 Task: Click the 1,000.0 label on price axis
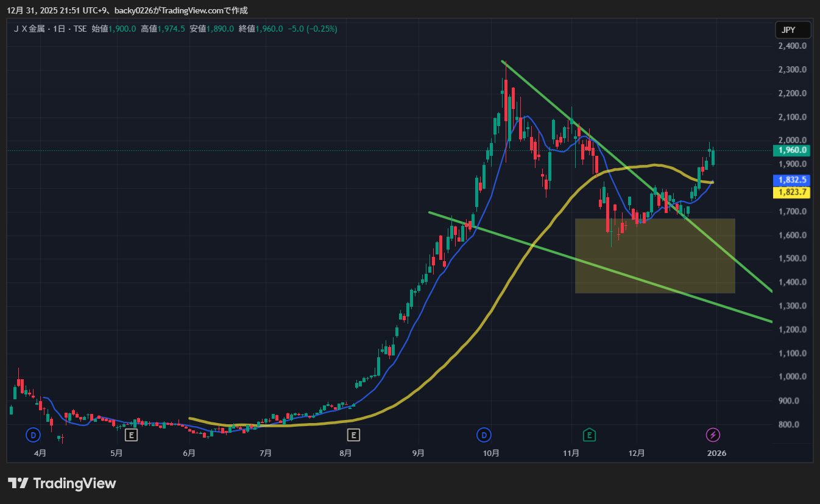tap(792, 377)
